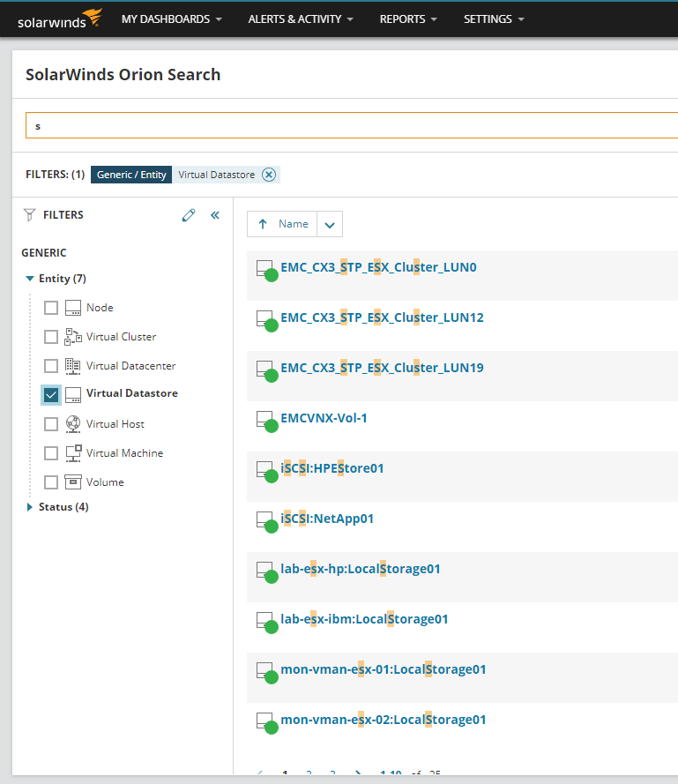Open the Settings menu
This screenshot has height=784, width=678.
tap(494, 19)
